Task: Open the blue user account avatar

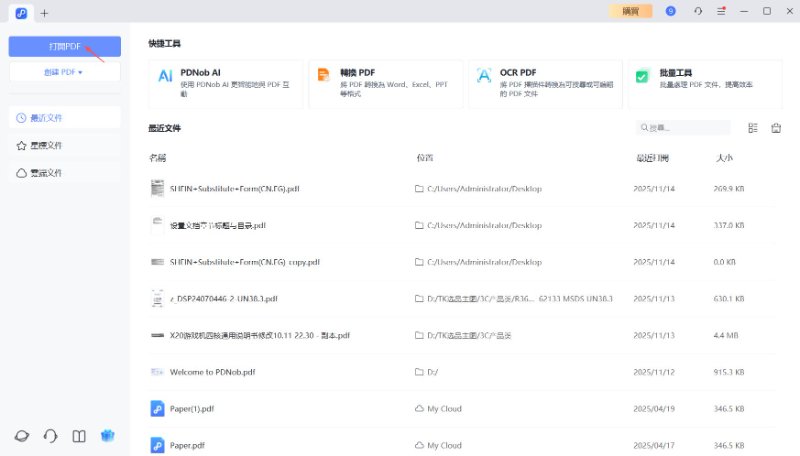Action: [670, 11]
